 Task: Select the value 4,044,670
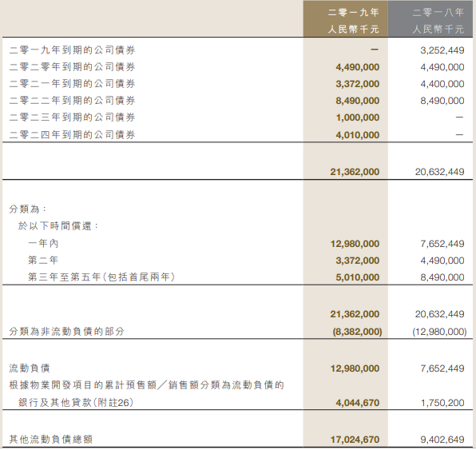[357, 403]
